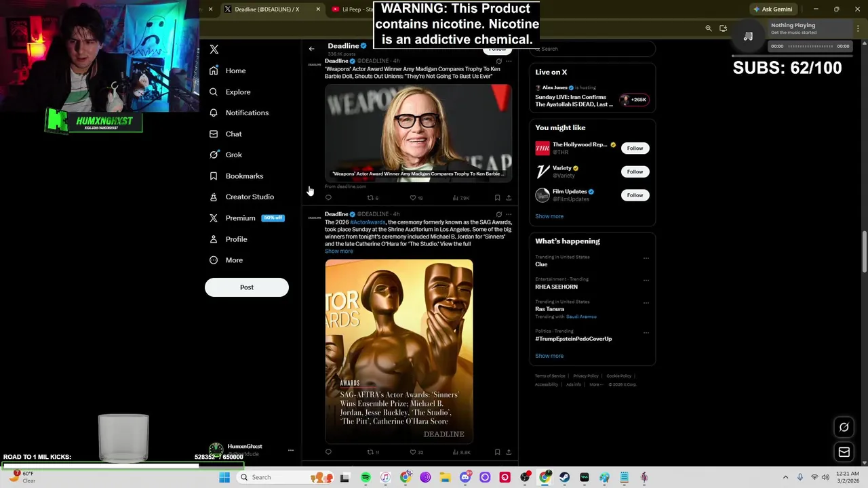Click the browser zoom magnifier icon
Image resolution: width=868 pixels, height=488 pixels.
click(x=709, y=28)
